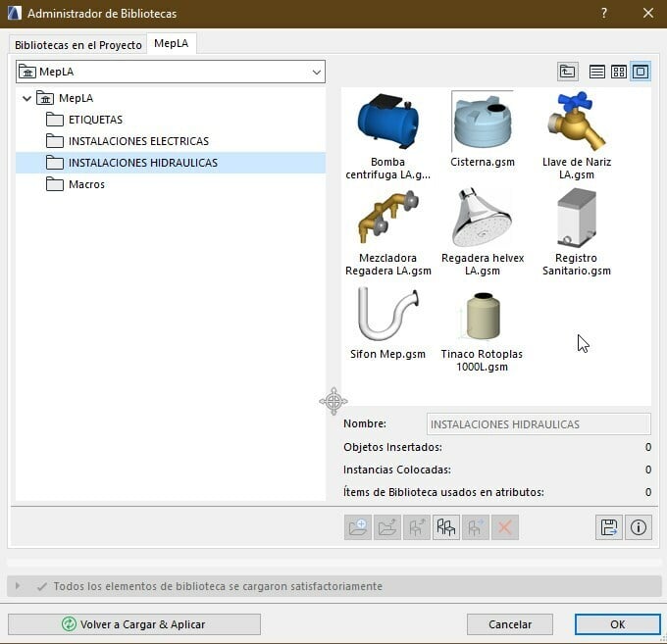The image size is (667, 644).
Task: Select the Macros folder icon
Action: coord(55,184)
